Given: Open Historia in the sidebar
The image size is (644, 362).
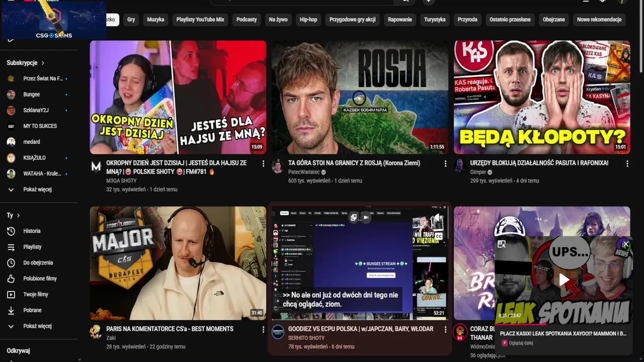Looking at the screenshot, I should click(x=32, y=231).
